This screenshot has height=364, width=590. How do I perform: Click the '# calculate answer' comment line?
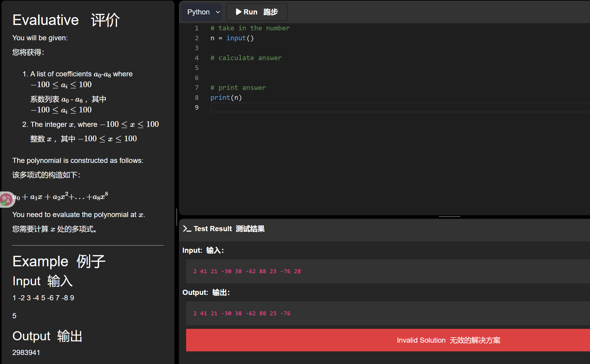click(x=246, y=58)
